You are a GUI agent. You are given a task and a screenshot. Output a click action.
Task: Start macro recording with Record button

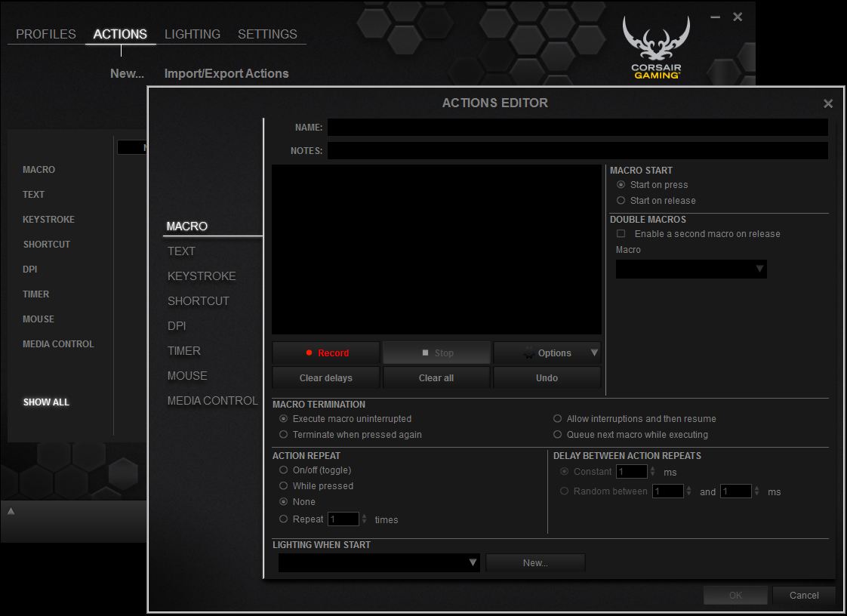[325, 353]
